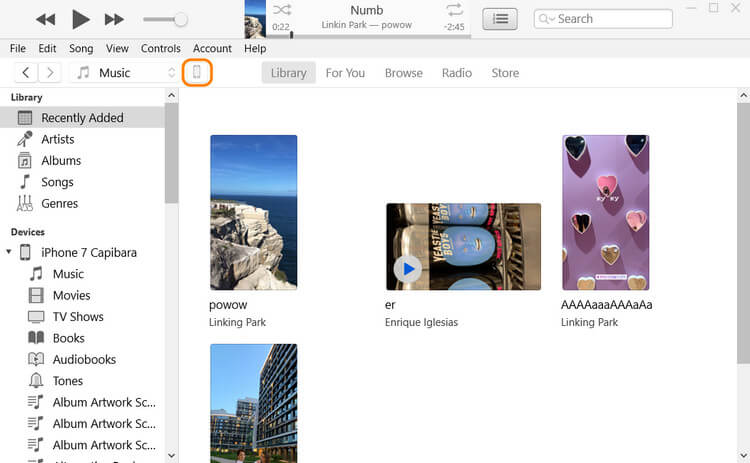Click the now playing album artwork thumbnail

click(255, 19)
